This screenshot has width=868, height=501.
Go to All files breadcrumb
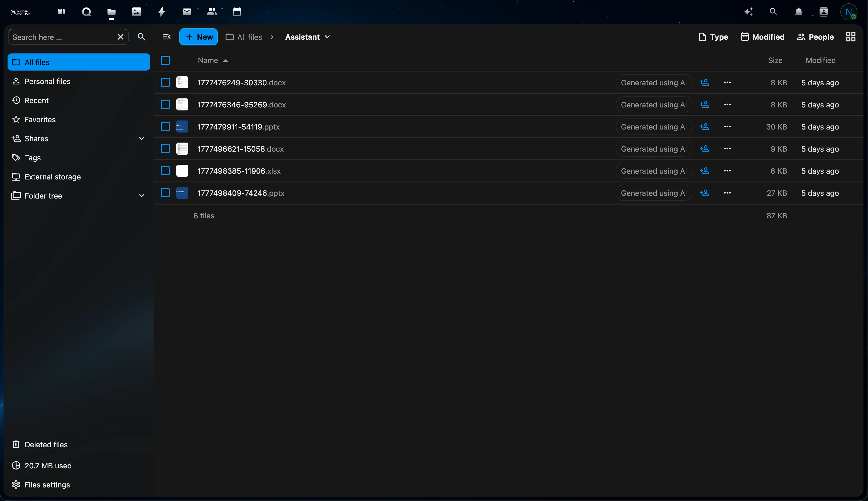tap(244, 37)
